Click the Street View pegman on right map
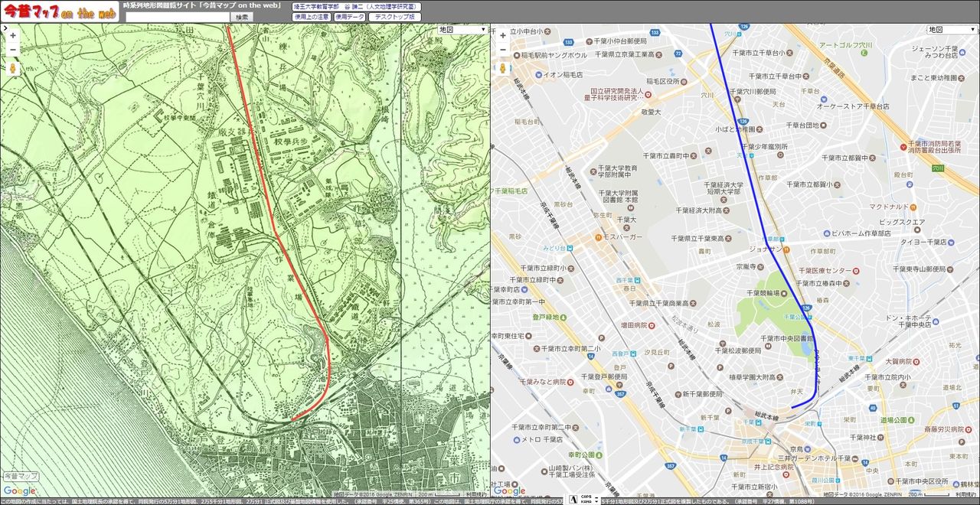980x505 pixels. 503,69
